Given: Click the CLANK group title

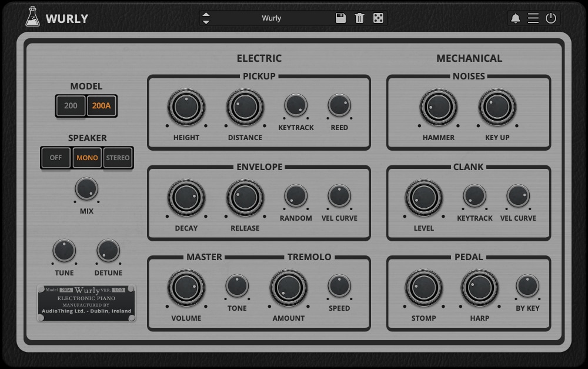Looking at the screenshot, I should pos(469,167).
